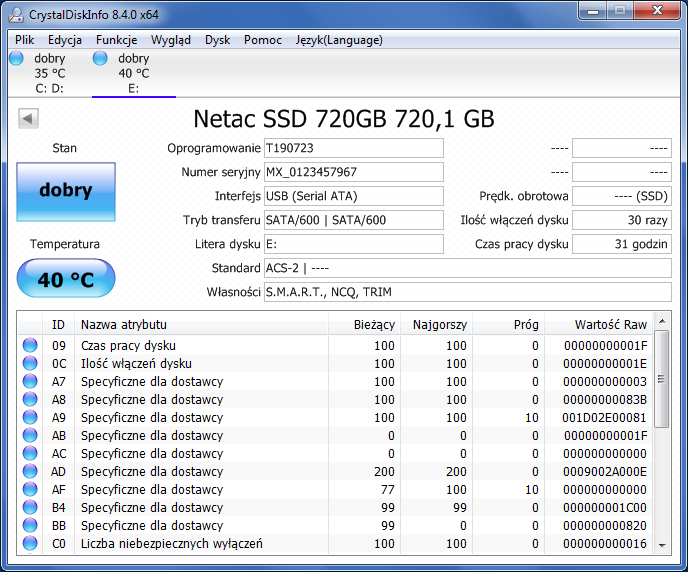This screenshot has height=572, width=688.
Task: Sort by 'Wartość Raw' column header
Action: tap(610, 325)
